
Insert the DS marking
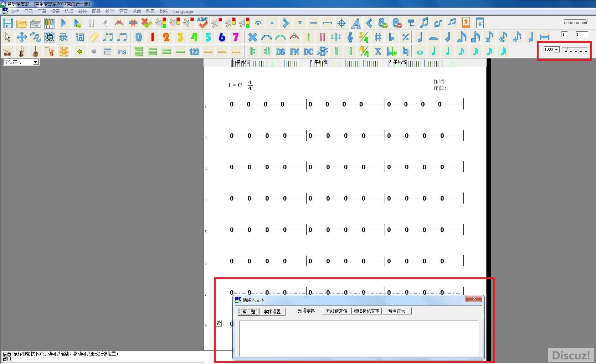point(281,52)
